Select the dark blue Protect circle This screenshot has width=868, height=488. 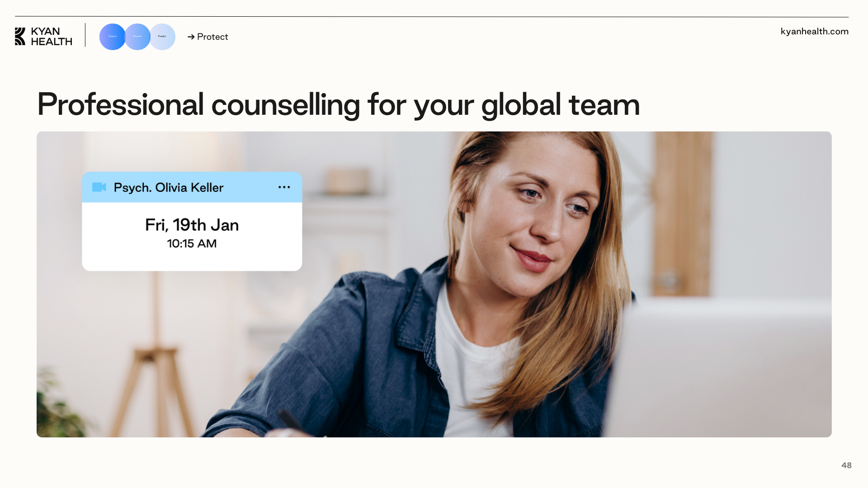click(112, 37)
